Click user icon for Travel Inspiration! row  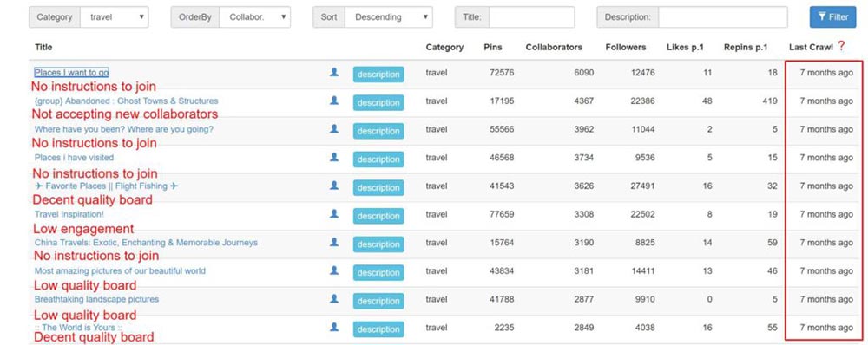pyautogui.click(x=334, y=213)
